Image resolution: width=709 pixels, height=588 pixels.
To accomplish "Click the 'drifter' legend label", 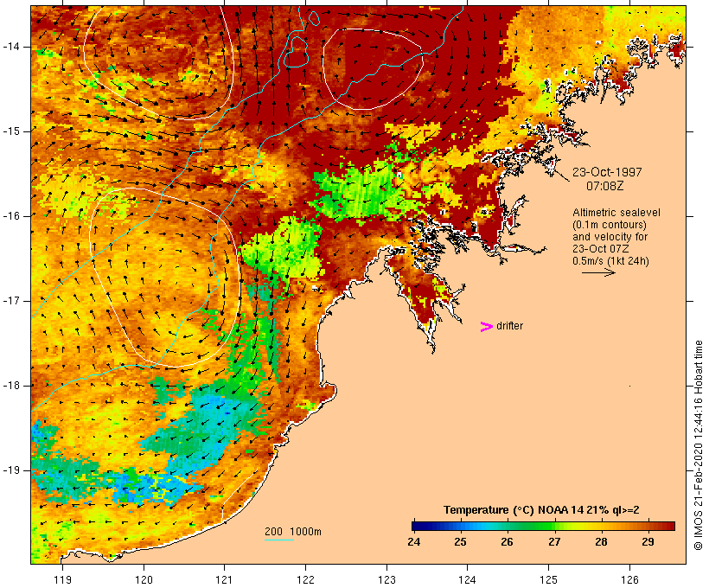I will (509, 326).
